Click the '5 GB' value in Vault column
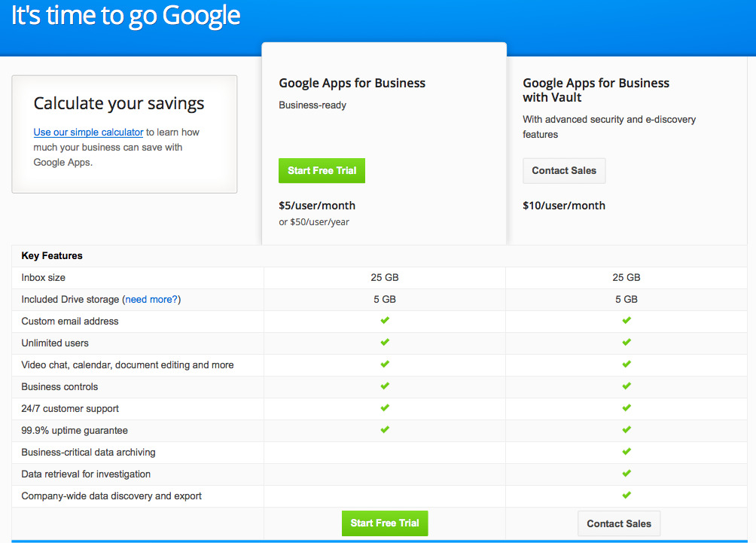This screenshot has width=756, height=543. 626,300
